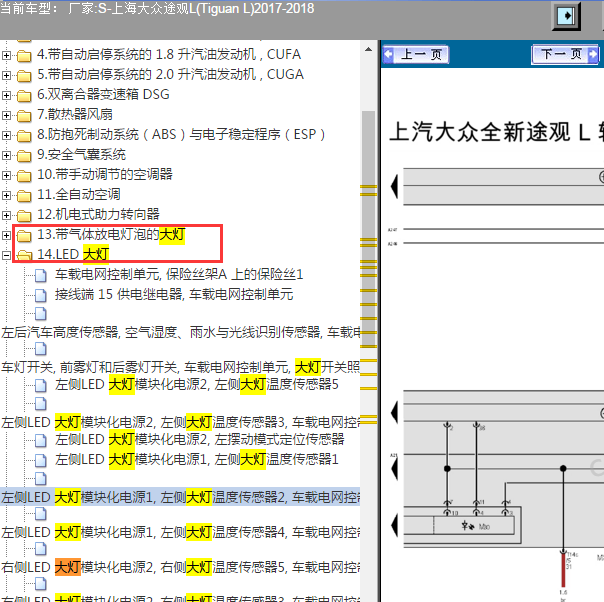Expand folder 5 CUGA 2.0 engine

point(6,75)
